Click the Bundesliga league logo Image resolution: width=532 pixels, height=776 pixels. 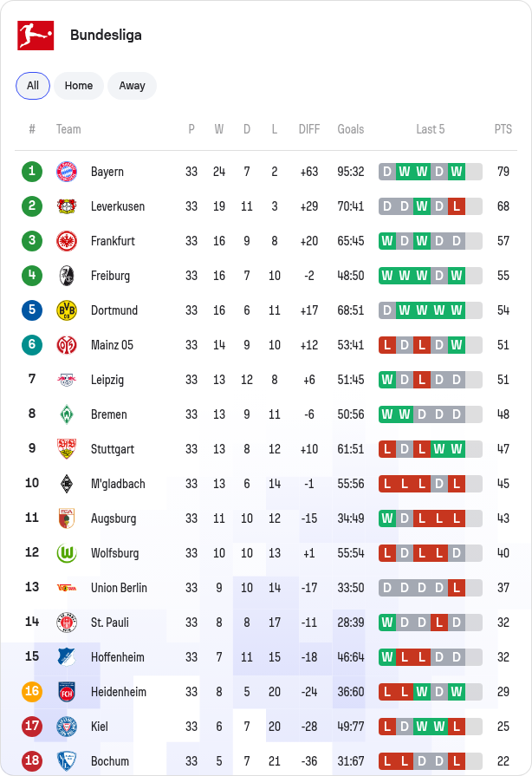[36, 36]
